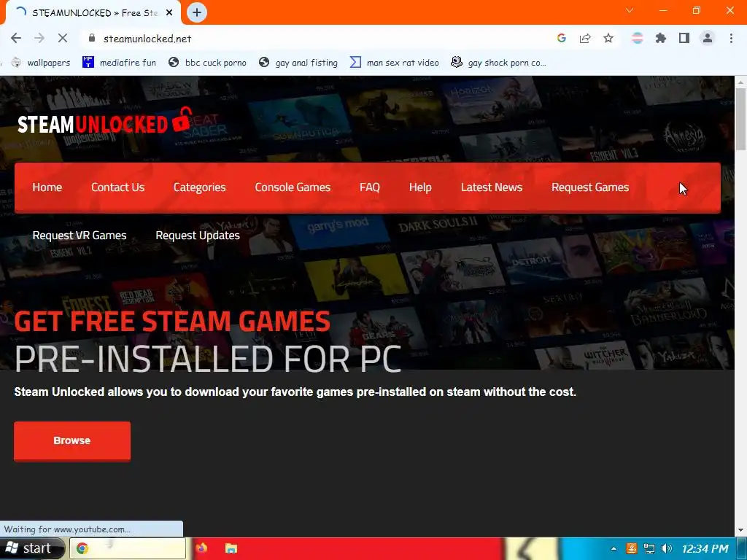Select the Chrome taskbar button
This screenshot has width=747, height=560.
pos(128,548)
